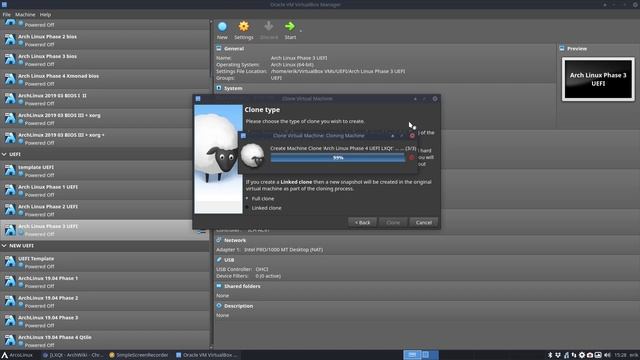This screenshot has height=360, width=640.
Task: Click the Arch icon of template UEFI
Action: coord(10,171)
